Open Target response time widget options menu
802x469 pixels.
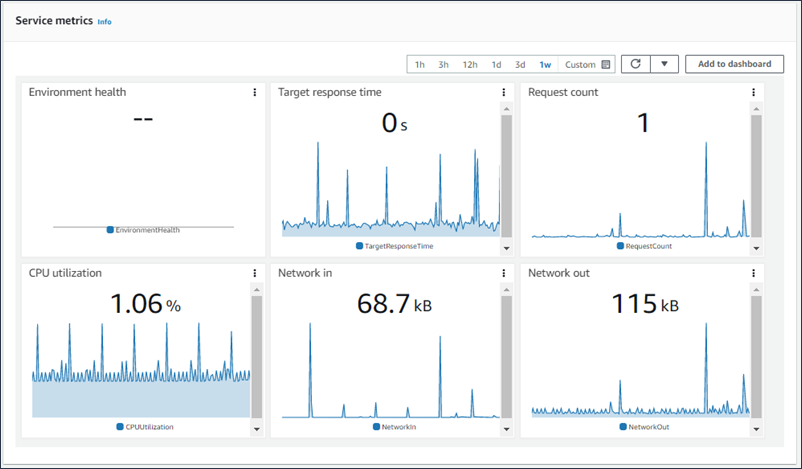pos(504,92)
